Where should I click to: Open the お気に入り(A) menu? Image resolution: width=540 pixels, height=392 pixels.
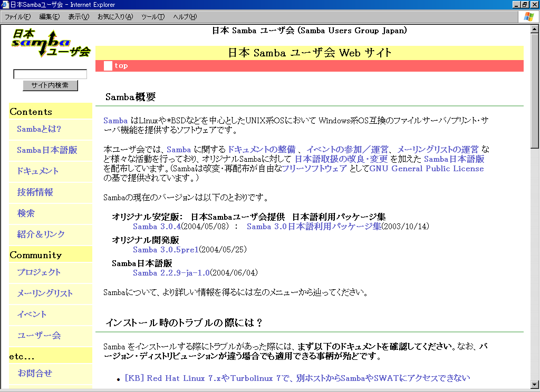(115, 16)
